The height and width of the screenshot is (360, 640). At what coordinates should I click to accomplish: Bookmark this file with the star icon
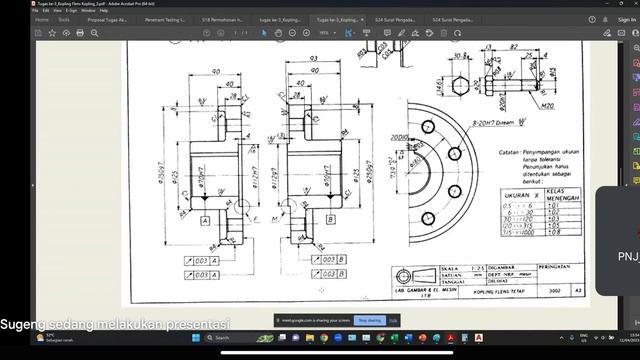click(x=52, y=33)
